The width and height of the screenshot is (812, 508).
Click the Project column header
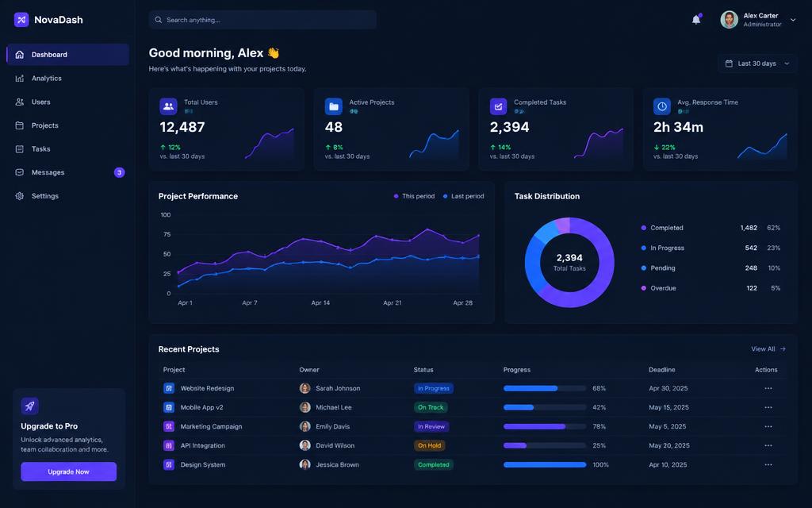click(x=174, y=370)
